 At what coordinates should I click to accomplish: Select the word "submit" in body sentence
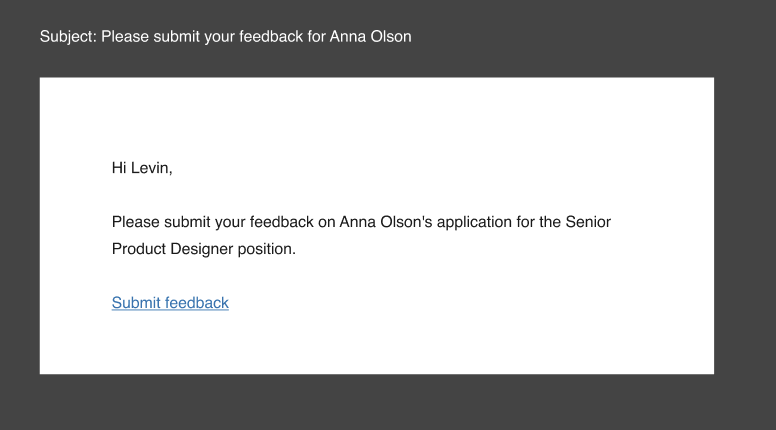pyautogui.click(x=187, y=222)
